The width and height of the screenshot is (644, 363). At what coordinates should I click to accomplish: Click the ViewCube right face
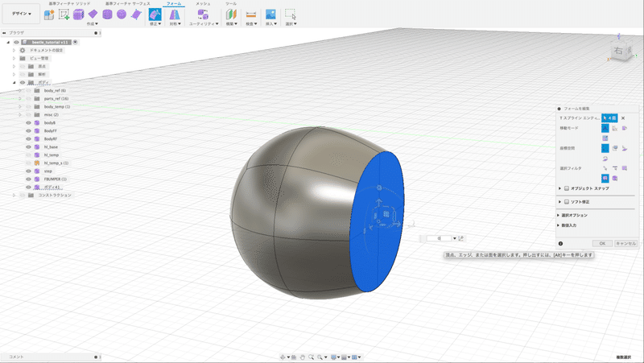click(x=617, y=51)
